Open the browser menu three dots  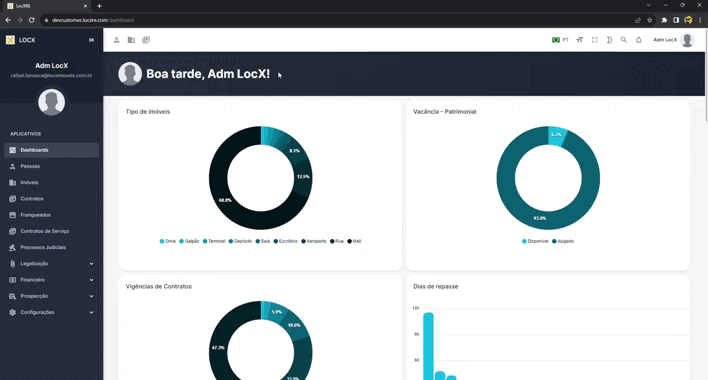click(x=700, y=20)
